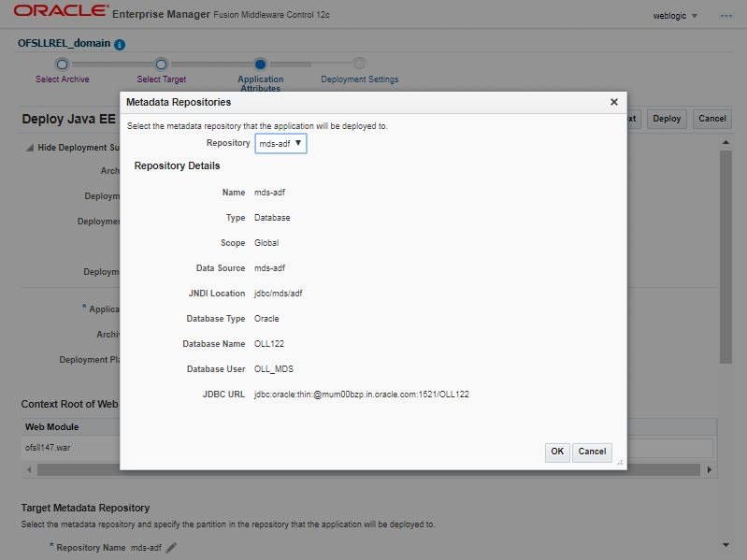Viewport: 747px width, 560px height.
Task: Close the Metadata Repositories dialog
Action: (x=614, y=102)
